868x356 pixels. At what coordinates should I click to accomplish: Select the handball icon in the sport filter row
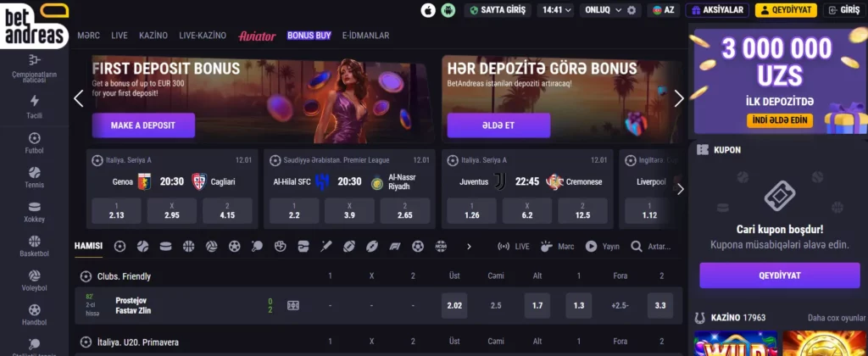[234, 247]
